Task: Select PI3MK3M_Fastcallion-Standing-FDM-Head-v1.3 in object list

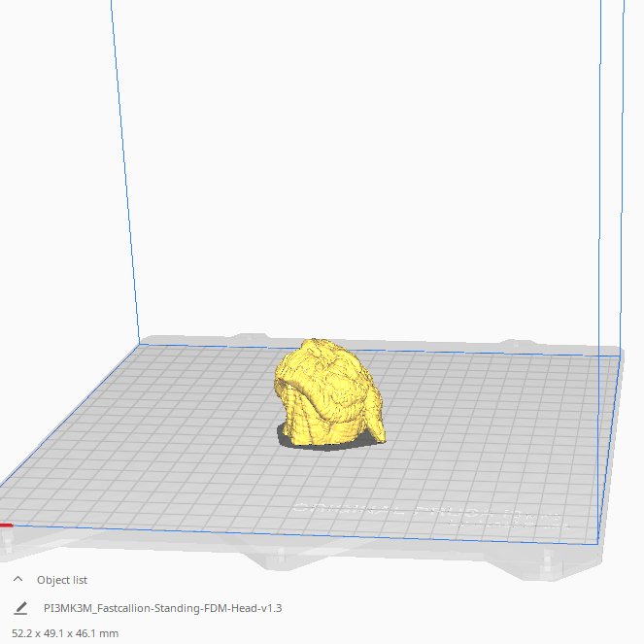Action: pyautogui.click(x=162, y=608)
